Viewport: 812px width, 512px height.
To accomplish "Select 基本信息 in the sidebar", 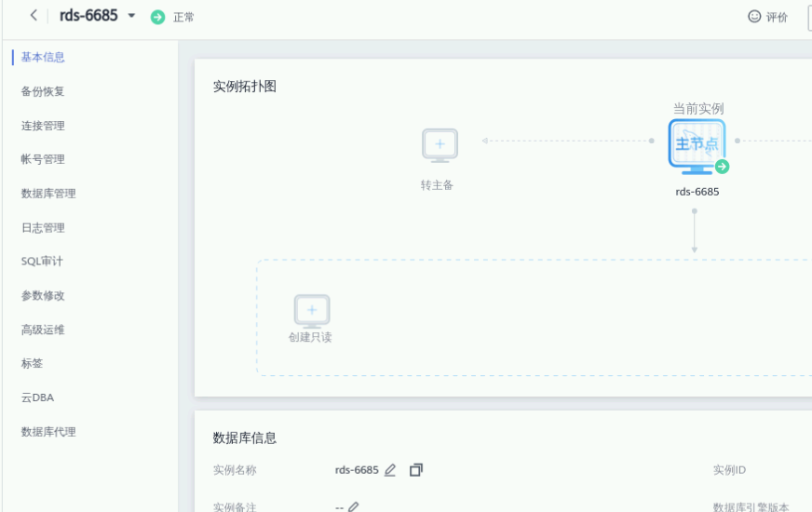I will click(43, 57).
